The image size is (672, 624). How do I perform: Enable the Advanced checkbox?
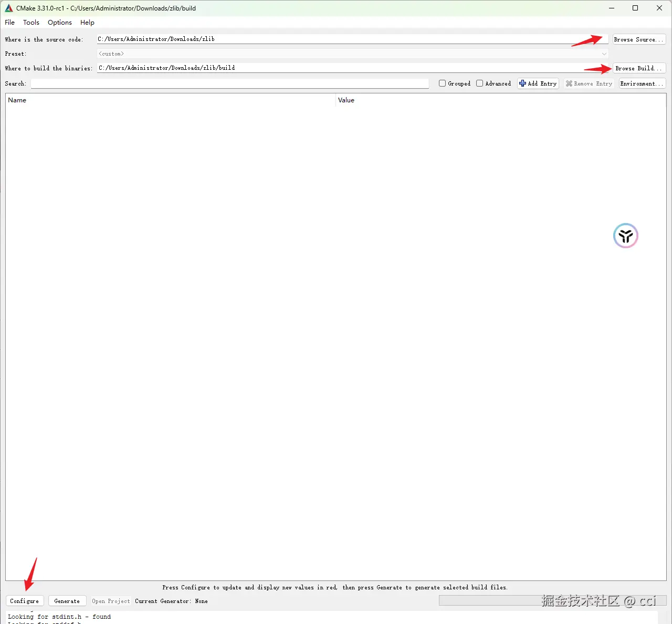[479, 83]
